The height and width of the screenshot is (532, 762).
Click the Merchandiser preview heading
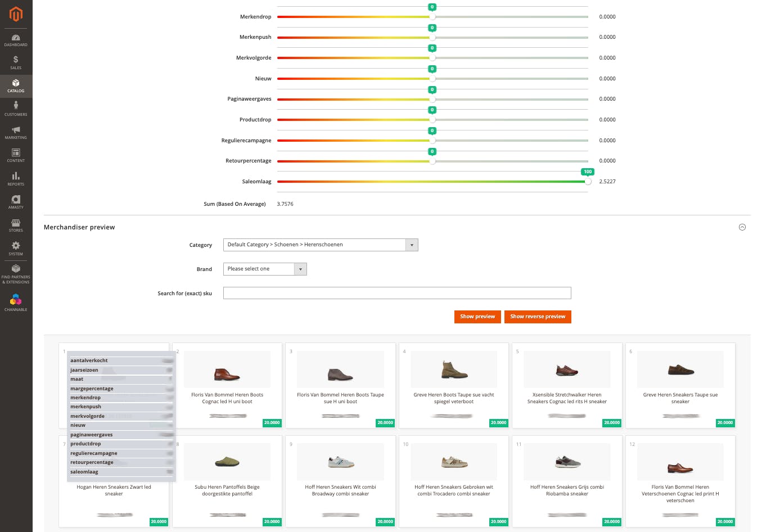[79, 227]
